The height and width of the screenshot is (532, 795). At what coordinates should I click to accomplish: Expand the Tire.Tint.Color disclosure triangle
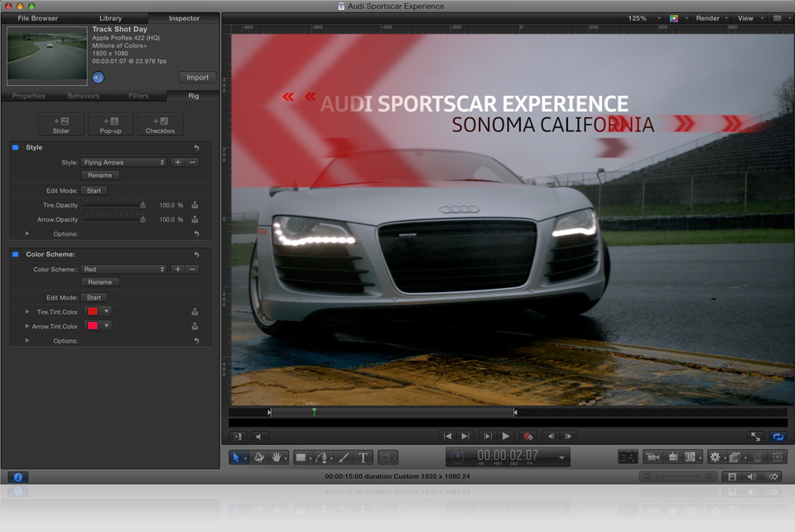(x=27, y=312)
